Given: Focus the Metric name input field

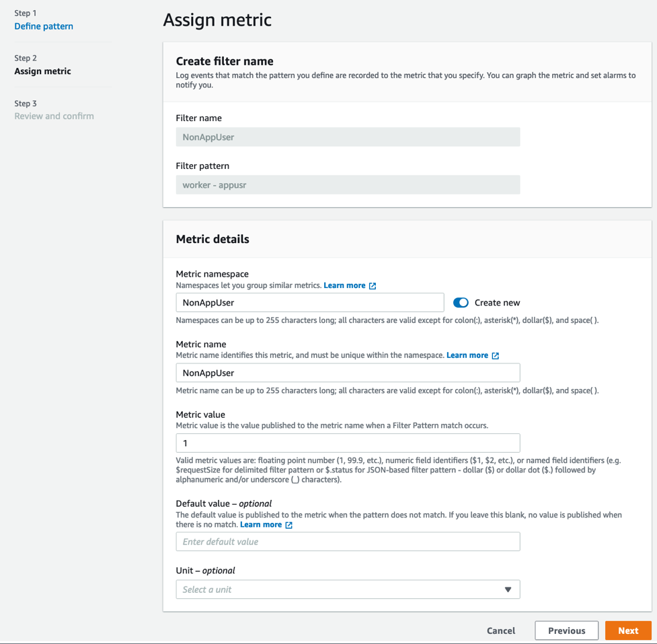Looking at the screenshot, I should click(348, 373).
